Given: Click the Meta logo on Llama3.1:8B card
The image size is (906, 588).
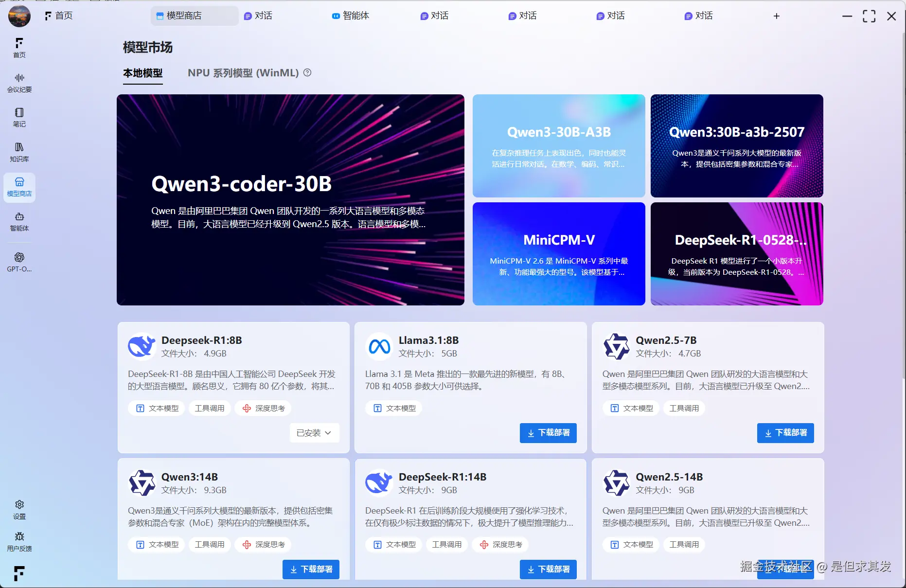Looking at the screenshot, I should click(x=378, y=346).
